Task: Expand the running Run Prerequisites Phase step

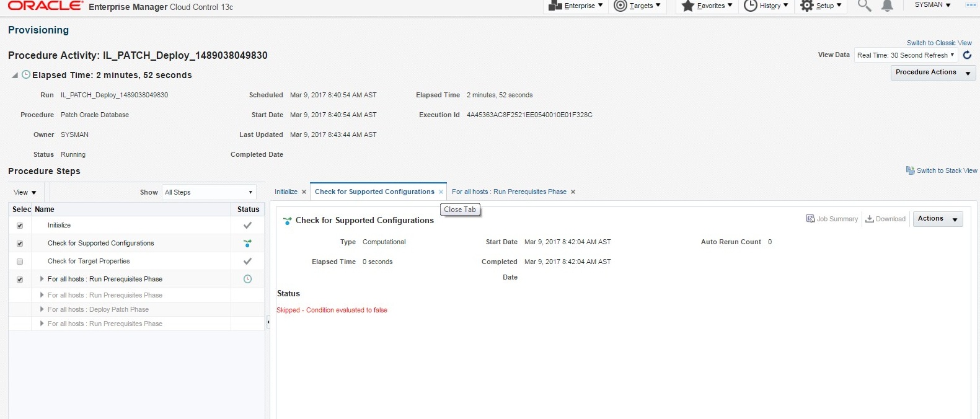Action: point(42,279)
